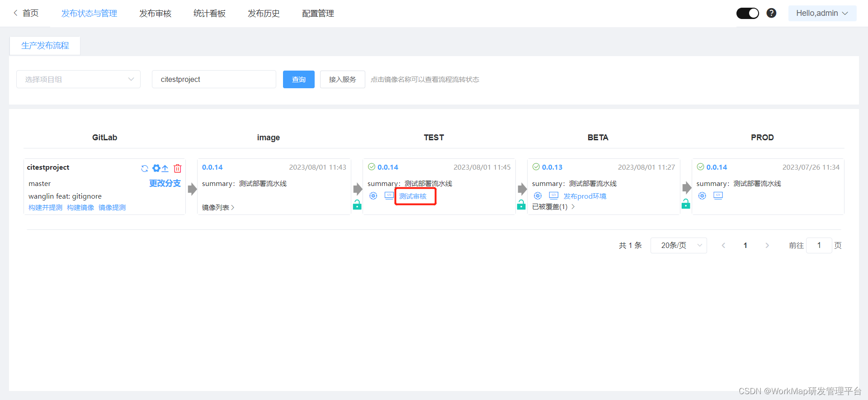Expand 已被覆盖(1) in the BETA card
Viewport: 868px width, 400px height.
click(x=553, y=207)
